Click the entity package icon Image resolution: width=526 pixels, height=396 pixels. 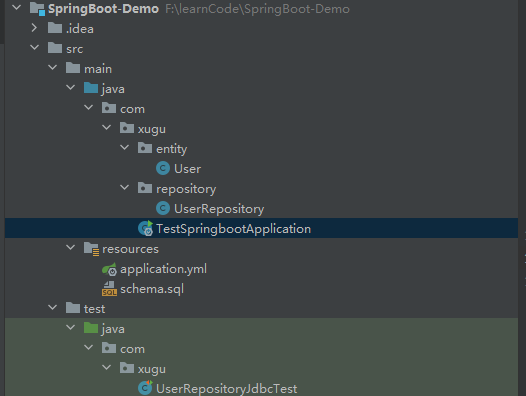[x=145, y=148]
